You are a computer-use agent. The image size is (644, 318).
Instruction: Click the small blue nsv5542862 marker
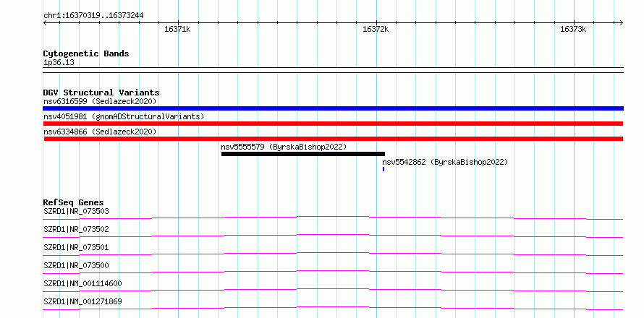(384, 169)
